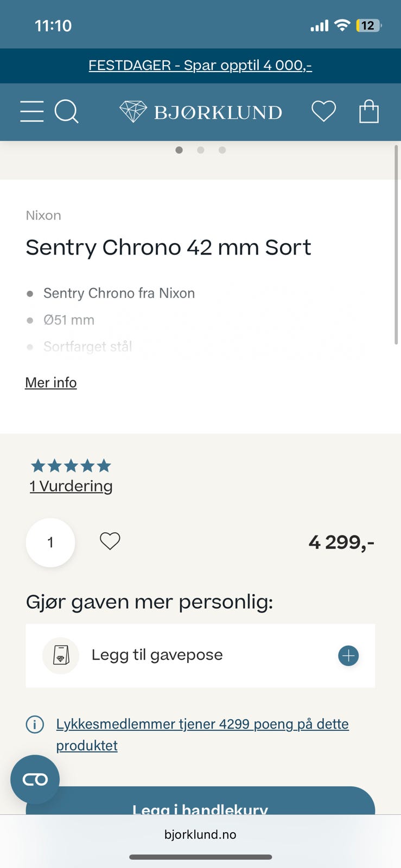Open the quantity selector showing 1
Image resolution: width=401 pixels, height=868 pixels.
pyautogui.click(x=50, y=542)
